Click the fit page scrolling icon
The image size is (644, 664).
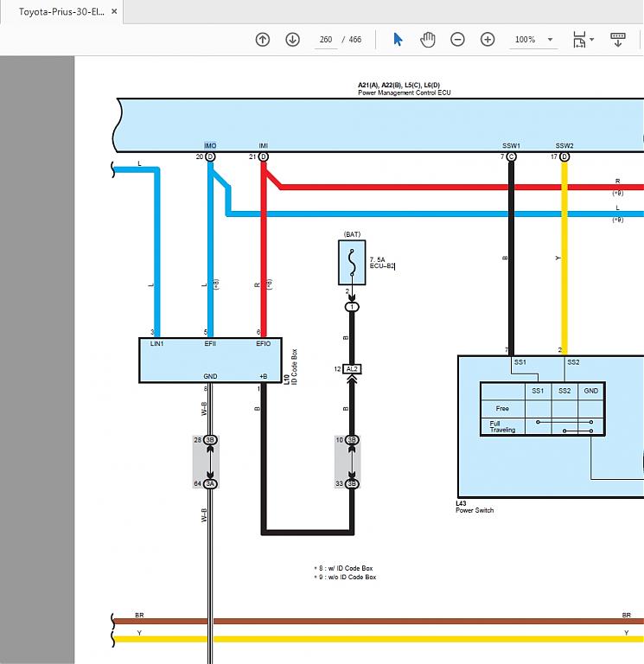coord(579,39)
